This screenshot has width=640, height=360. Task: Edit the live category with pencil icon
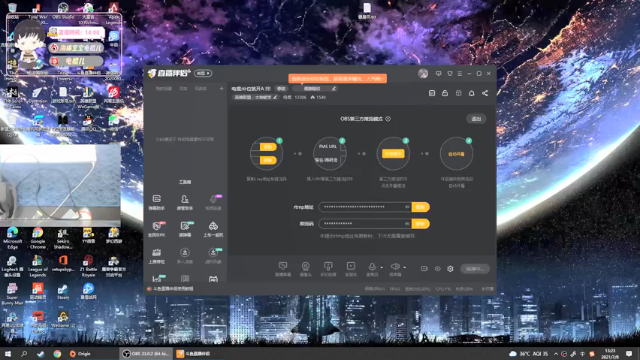coord(276,97)
